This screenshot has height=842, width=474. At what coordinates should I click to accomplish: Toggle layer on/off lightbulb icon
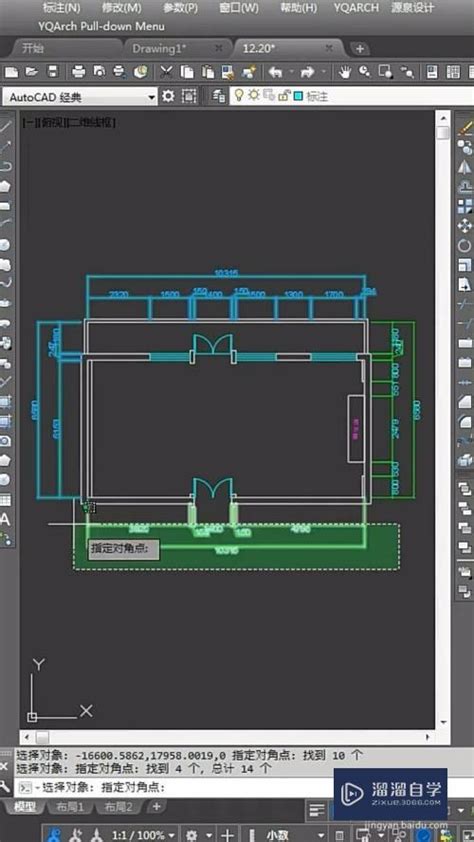239,96
